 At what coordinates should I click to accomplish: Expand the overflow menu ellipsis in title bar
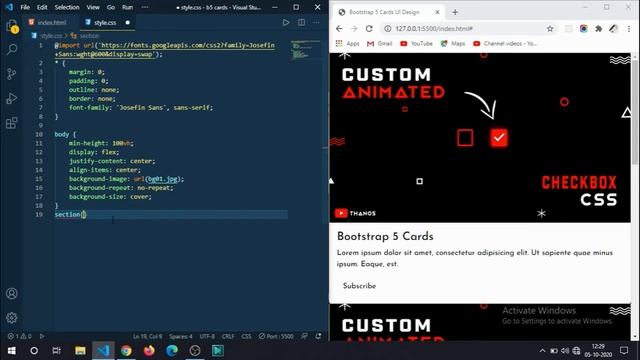click(x=145, y=7)
